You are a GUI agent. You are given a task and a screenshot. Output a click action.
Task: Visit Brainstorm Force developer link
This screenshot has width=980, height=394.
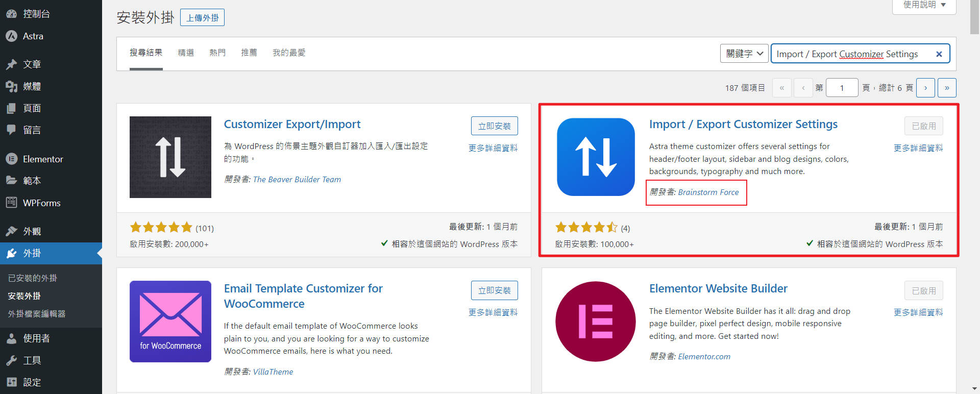click(x=708, y=192)
